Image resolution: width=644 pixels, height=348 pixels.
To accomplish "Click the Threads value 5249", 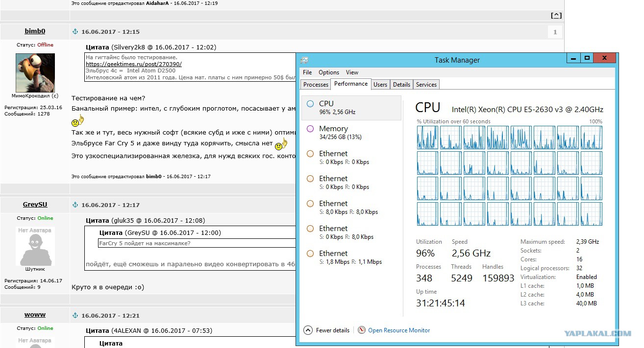I will pyautogui.click(x=462, y=278).
